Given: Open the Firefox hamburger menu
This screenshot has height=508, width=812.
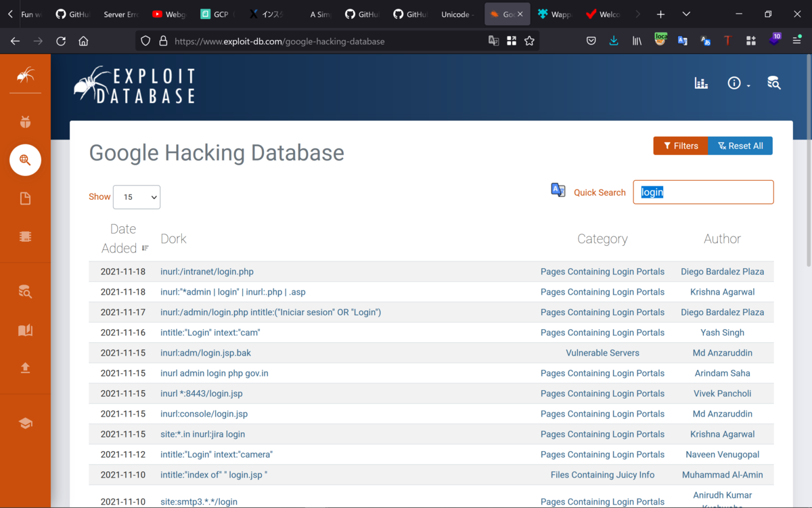Looking at the screenshot, I should tap(797, 41).
